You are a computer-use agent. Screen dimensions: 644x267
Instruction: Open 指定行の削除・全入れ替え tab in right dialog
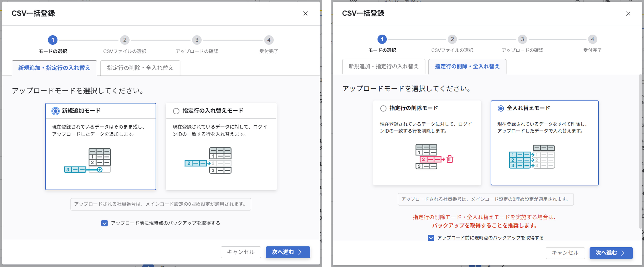tap(467, 67)
